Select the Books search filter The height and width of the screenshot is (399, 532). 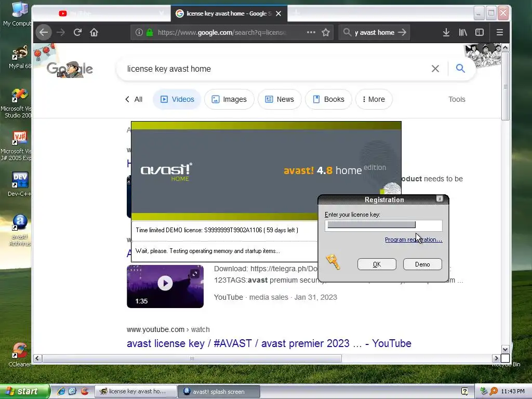[x=328, y=99]
